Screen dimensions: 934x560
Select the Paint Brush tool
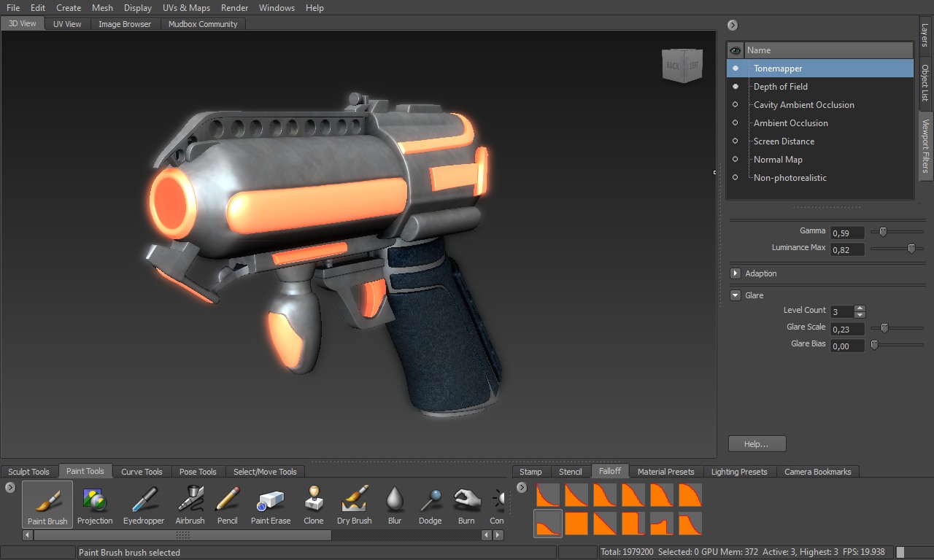tap(47, 505)
